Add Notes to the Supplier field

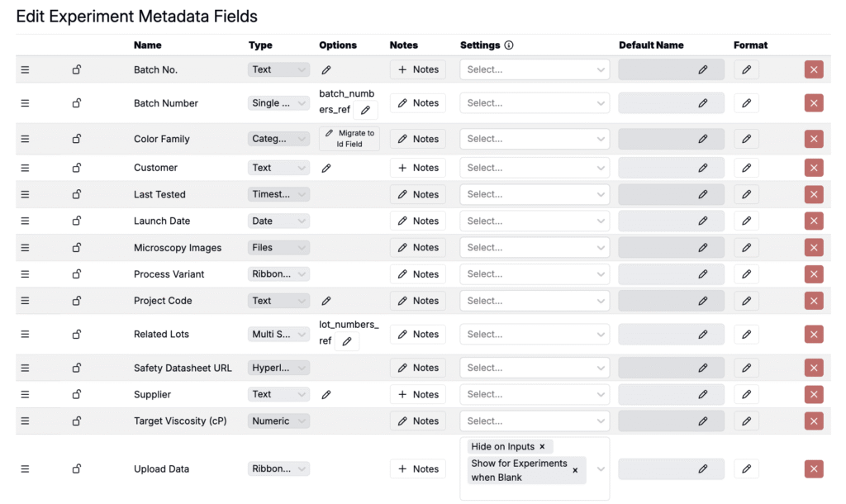(x=417, y=394)
